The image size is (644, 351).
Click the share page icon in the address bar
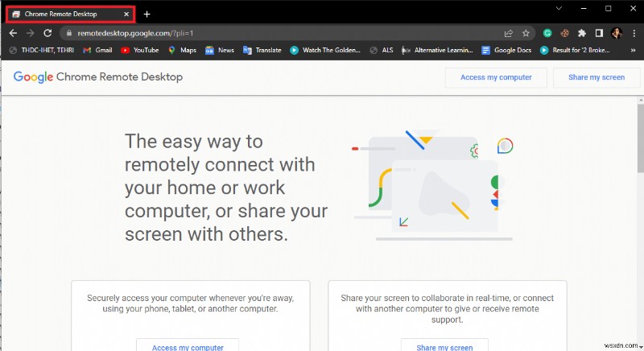[x=509, y=33]
